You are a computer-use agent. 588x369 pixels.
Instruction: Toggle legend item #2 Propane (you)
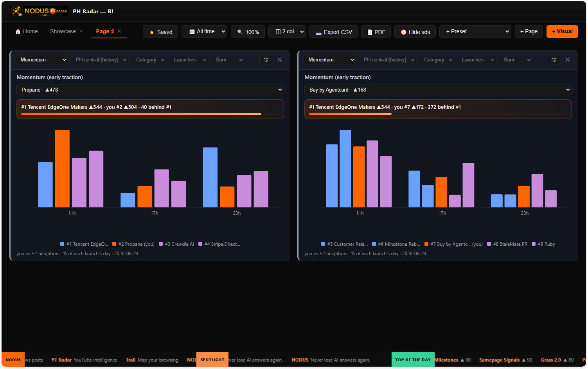[133, 244]
